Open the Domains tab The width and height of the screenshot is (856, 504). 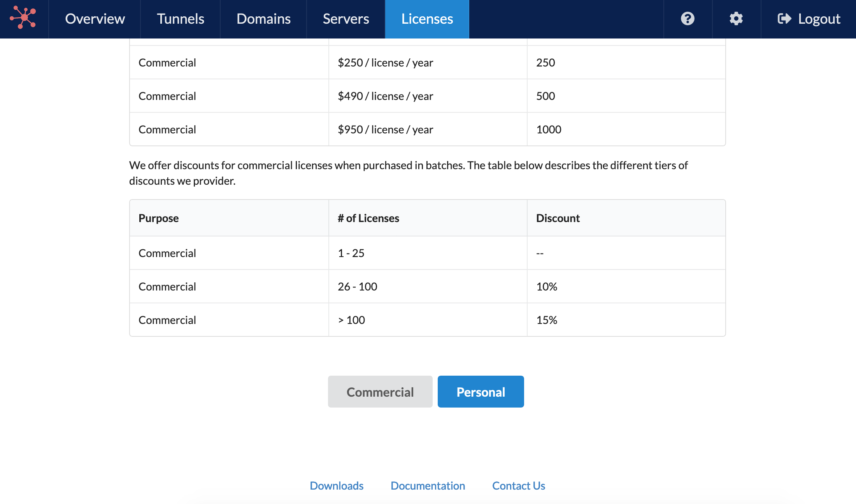click(x=263, y=19)
